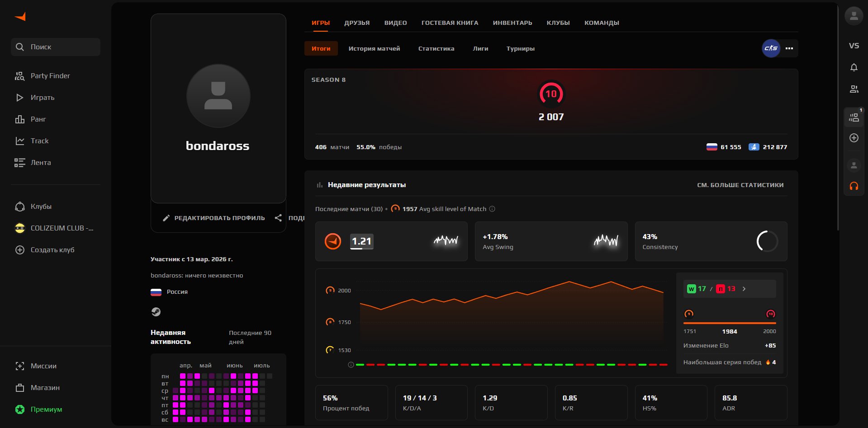The height and width of the screenshot is (428, 868).
Task: Click the Создать клуб plus icon
Action: coord(20,250)
